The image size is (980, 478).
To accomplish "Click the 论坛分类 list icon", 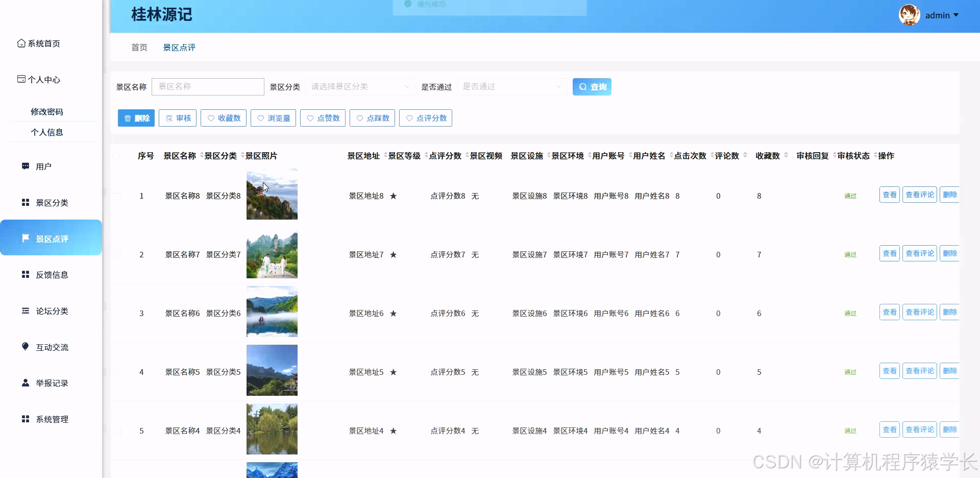I will pos(25,310).
